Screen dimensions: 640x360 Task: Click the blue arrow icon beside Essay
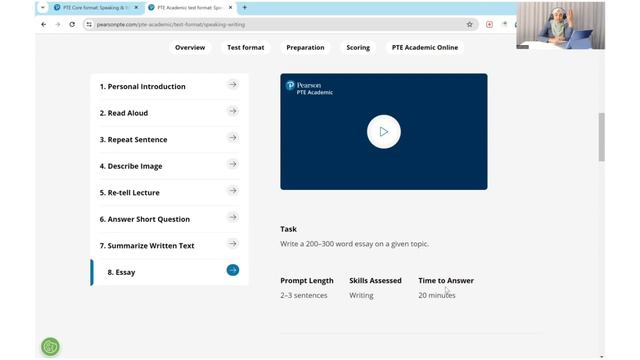click(233, 270)
